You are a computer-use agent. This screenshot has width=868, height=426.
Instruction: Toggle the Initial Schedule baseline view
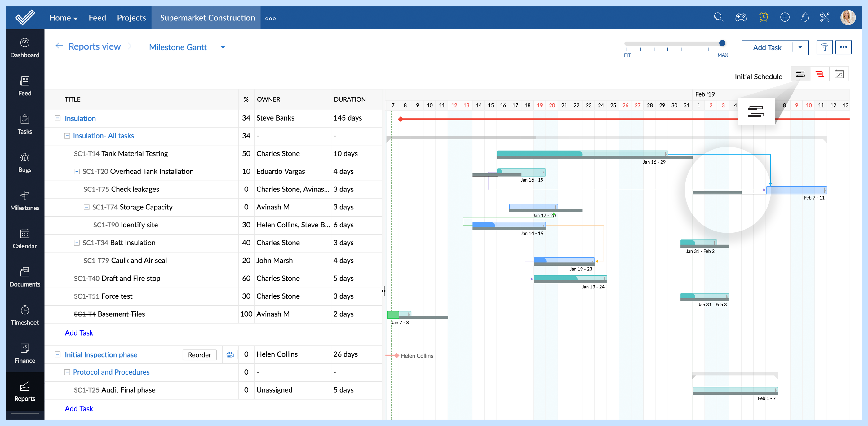(800, 74)
